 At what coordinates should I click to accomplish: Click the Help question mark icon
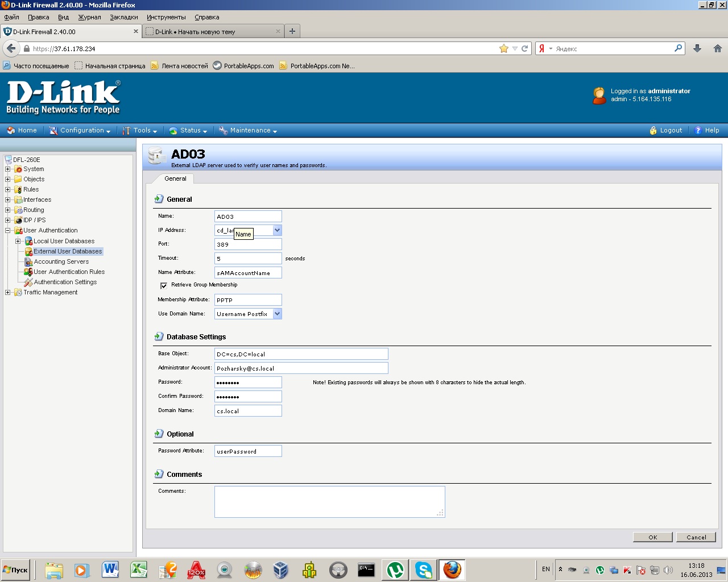(x=698, y=131)
